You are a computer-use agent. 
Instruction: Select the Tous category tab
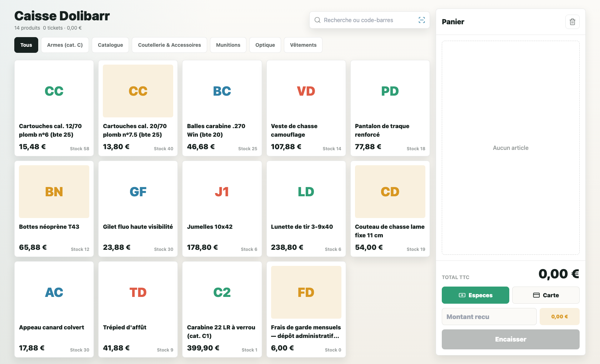coord(26,45)
